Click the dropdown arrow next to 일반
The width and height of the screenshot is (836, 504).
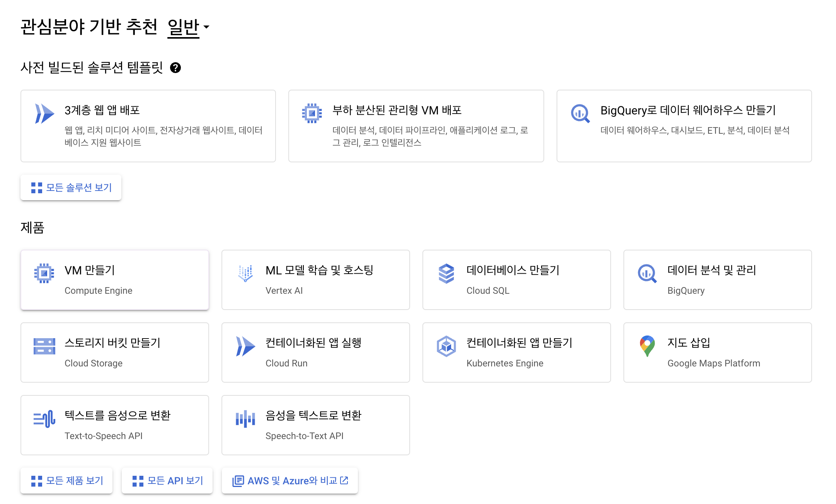point(206,27)
